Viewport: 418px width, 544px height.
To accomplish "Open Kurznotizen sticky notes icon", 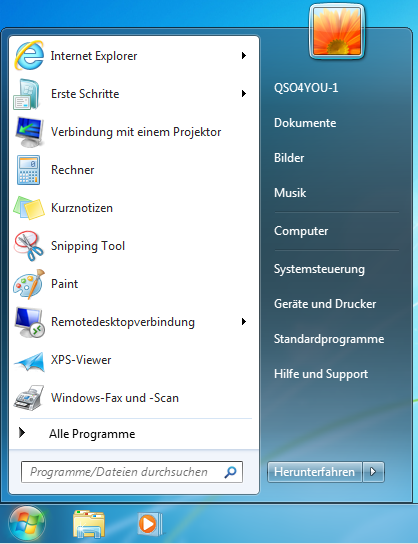I will (29, 207).
